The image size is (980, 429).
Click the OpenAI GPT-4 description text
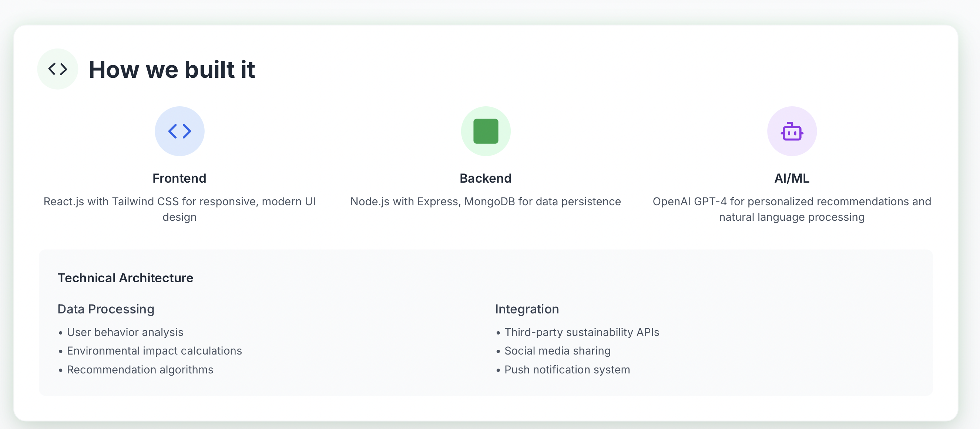[792, 209]
